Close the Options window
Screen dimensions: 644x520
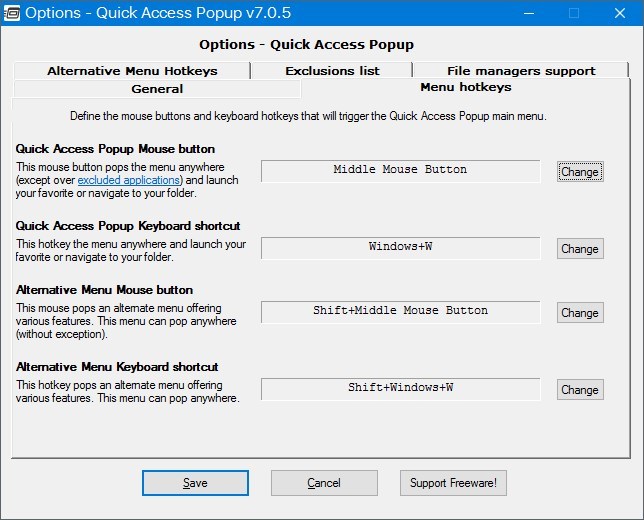(x=620, y=13)
